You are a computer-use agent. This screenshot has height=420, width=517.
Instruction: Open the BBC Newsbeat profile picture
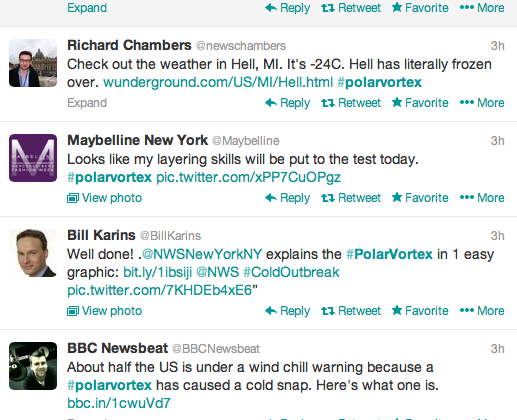coord(33,366)
